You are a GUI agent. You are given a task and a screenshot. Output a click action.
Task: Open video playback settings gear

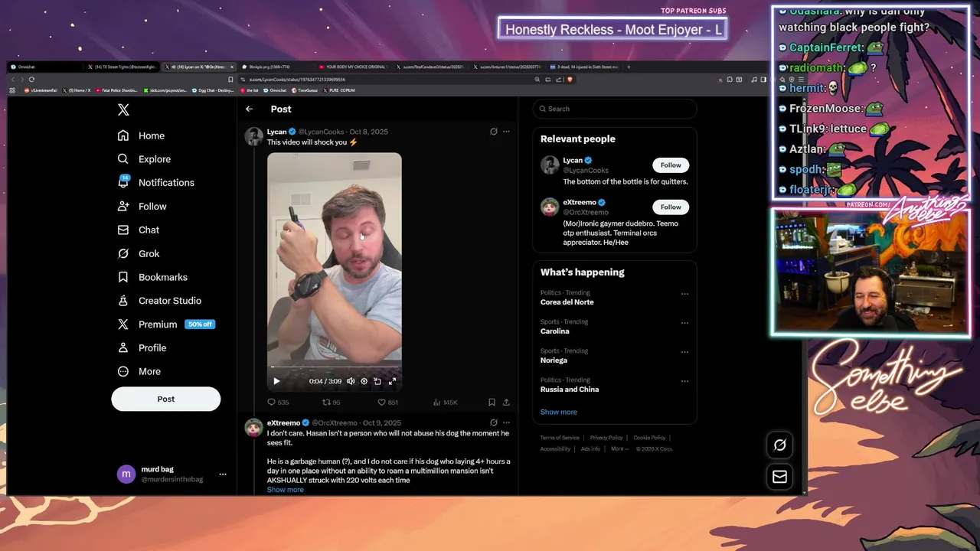364,381
